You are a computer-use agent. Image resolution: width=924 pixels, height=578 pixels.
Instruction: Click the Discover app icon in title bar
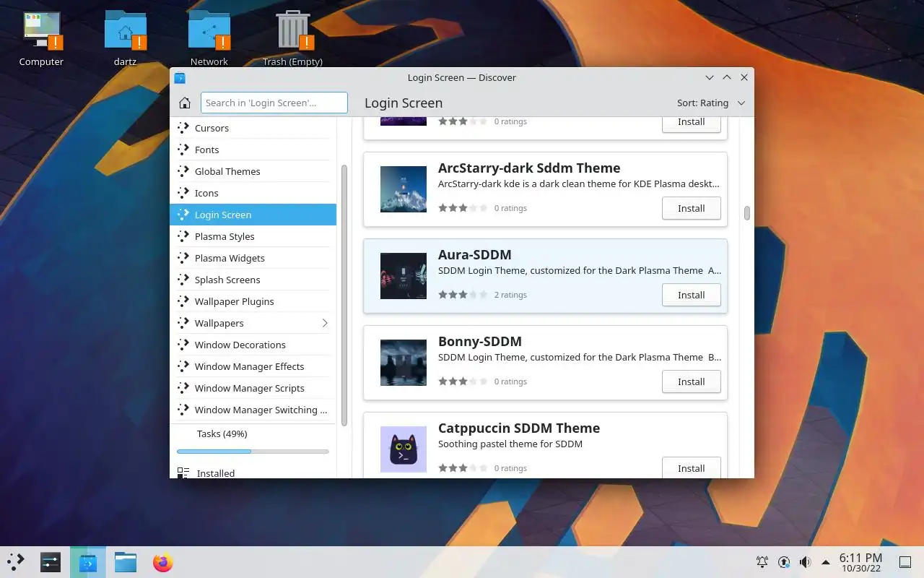click(180, 78)
